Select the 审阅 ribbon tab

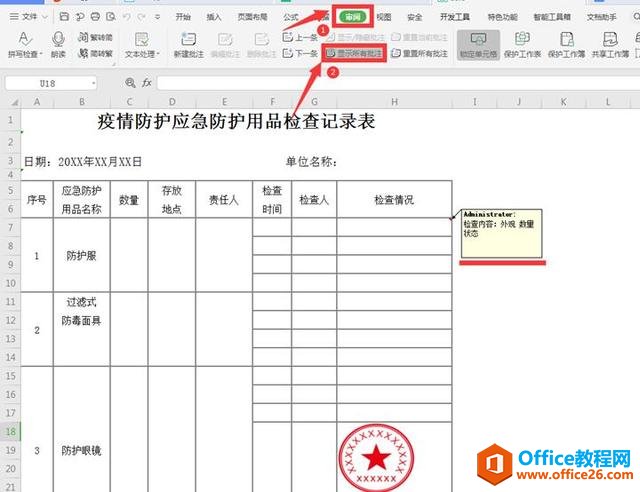(x=353, y=17)
